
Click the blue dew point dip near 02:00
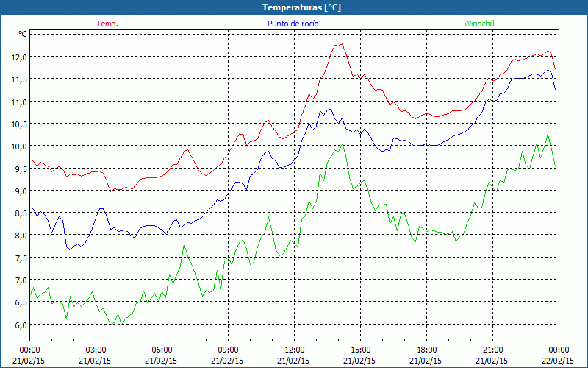(x=70, y=250)
